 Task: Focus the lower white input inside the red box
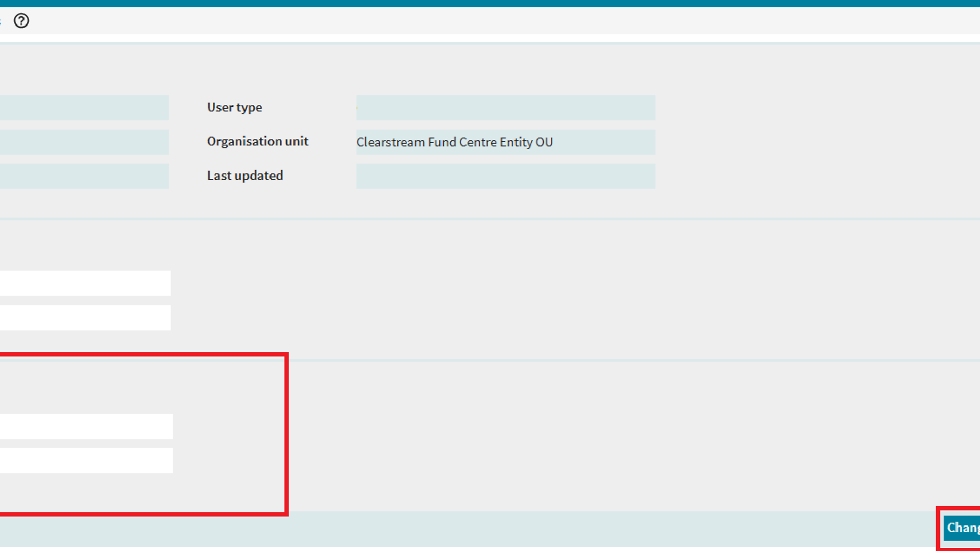click(x=86, y=461)
